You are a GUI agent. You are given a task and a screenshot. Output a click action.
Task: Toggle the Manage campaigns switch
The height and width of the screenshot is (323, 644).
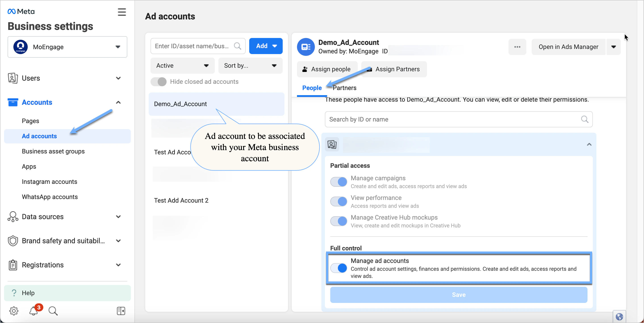[x=339, y=182]
